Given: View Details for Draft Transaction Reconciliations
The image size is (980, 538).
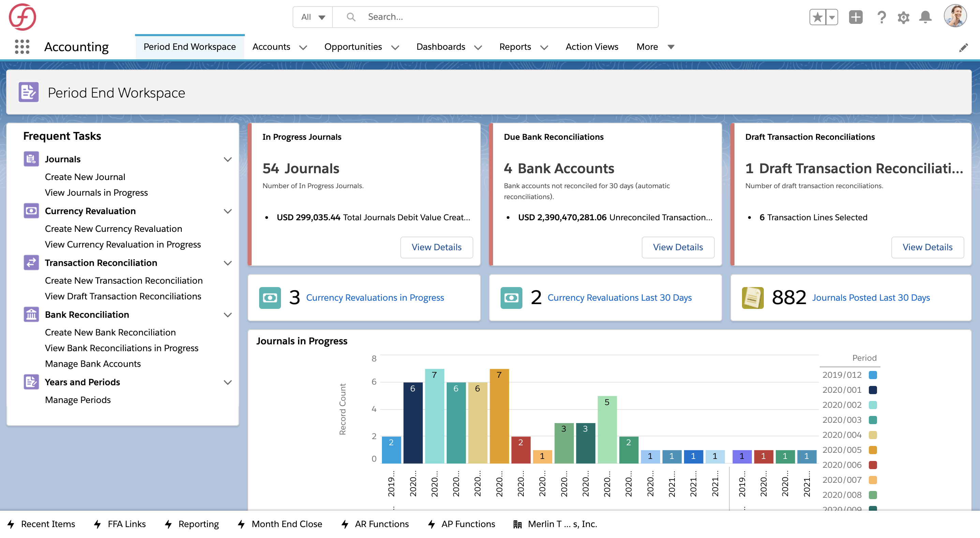Looking at the screenshot, I should (927, 247).
